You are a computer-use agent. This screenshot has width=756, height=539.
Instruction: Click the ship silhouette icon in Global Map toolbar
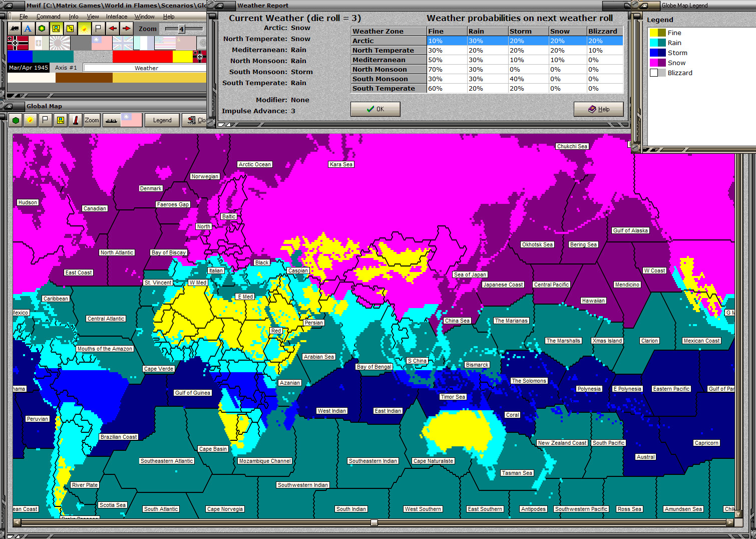tap(111, 120)
